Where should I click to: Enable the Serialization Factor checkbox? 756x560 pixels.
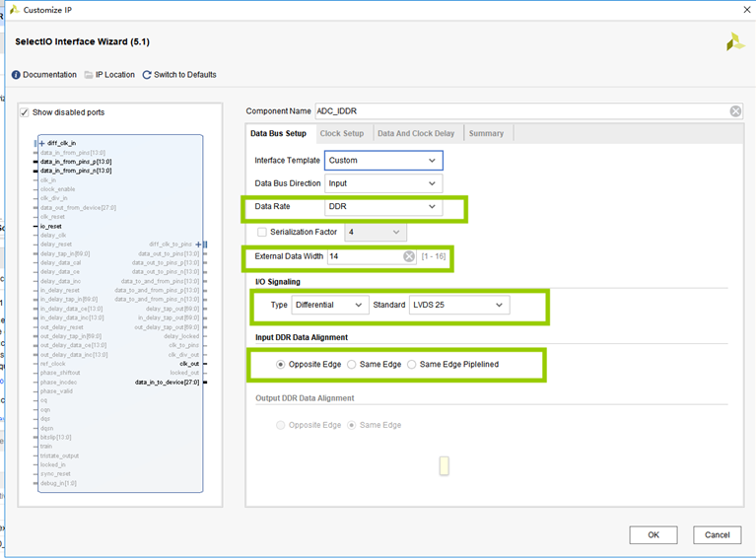(x=262, y=232)
